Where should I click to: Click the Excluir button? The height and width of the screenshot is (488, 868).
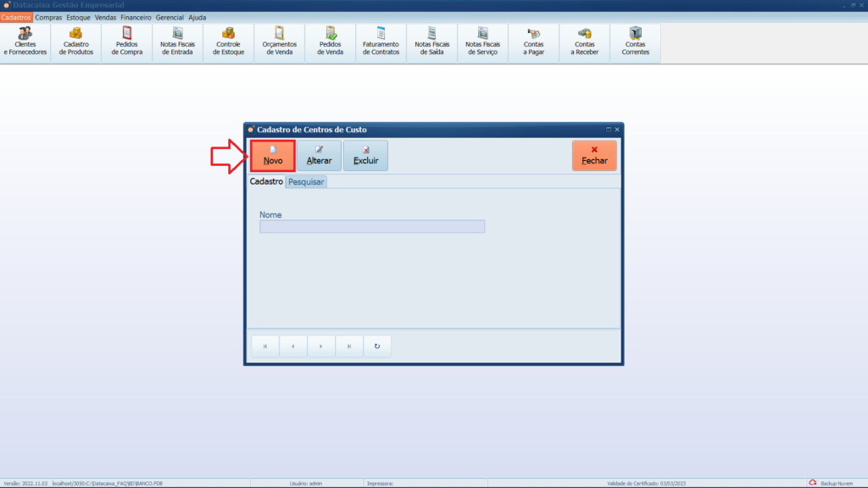coord(366,156)
